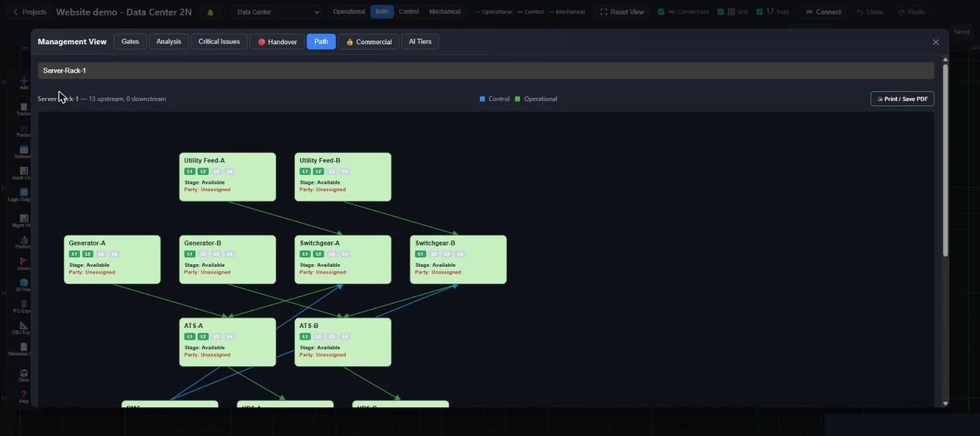Open the Tracker sidebar icon
980x436 pixels.
24,109
